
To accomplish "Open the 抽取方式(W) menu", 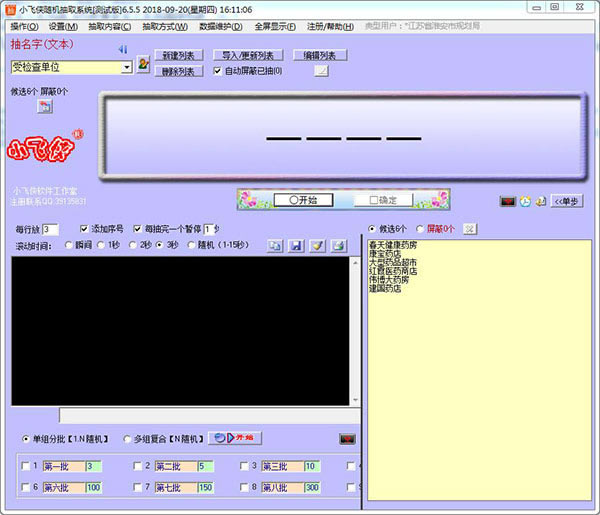I will [x=165, y=26].
